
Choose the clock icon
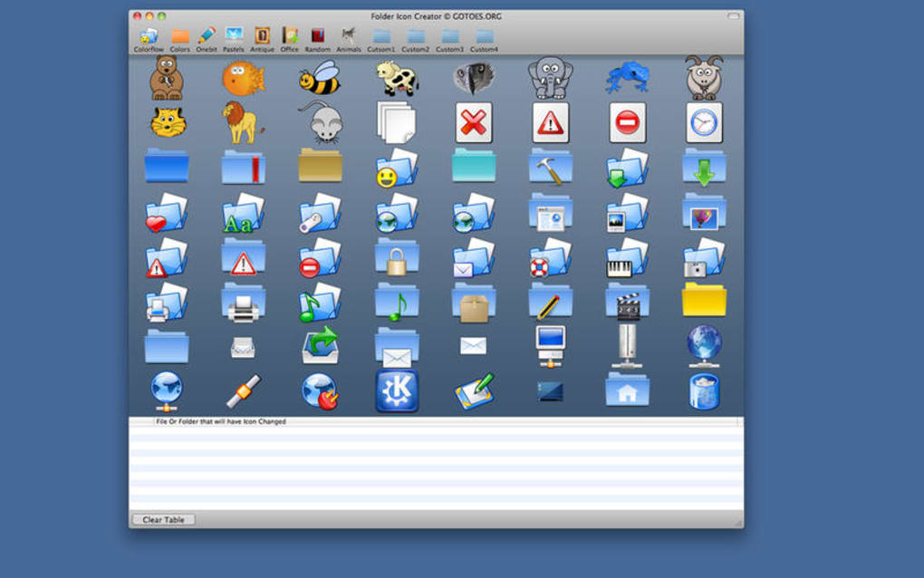(704, 122)
